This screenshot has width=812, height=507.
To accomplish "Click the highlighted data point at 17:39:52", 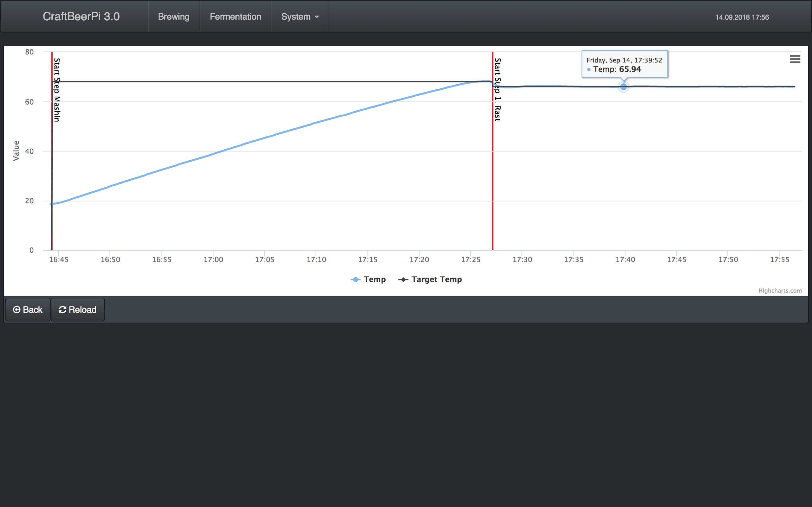I will click(623, 87).
